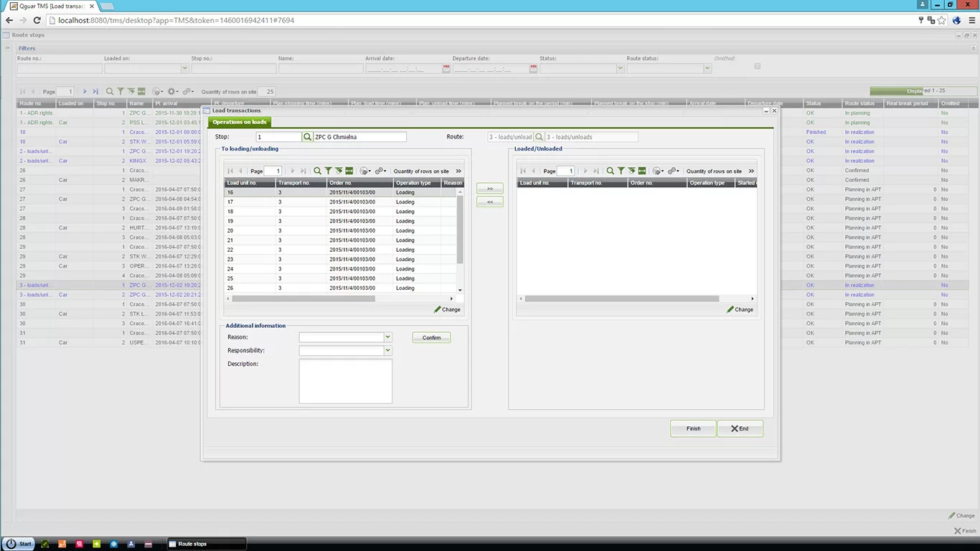
Task: Launch the pink document taskbar app
Action: pos(79,544)
